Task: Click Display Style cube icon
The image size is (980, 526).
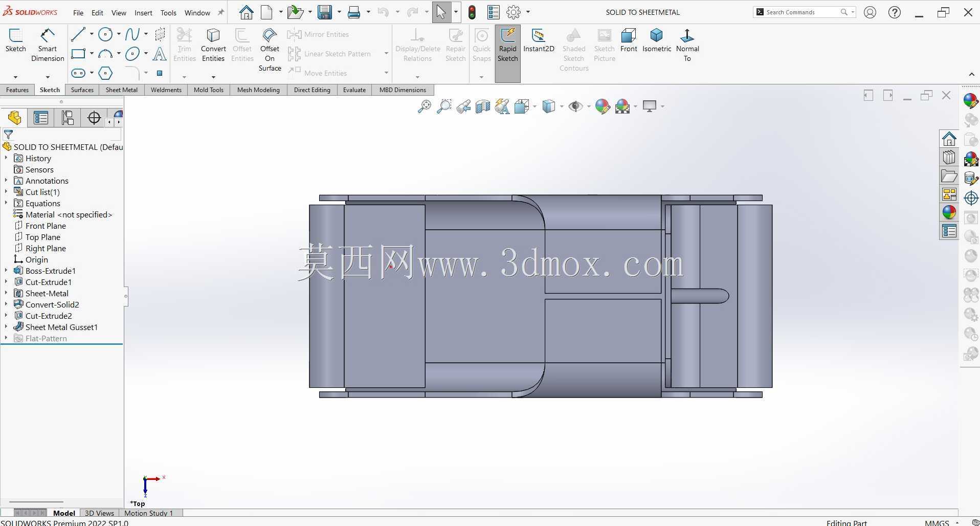Action: click(x=548, y=106)
